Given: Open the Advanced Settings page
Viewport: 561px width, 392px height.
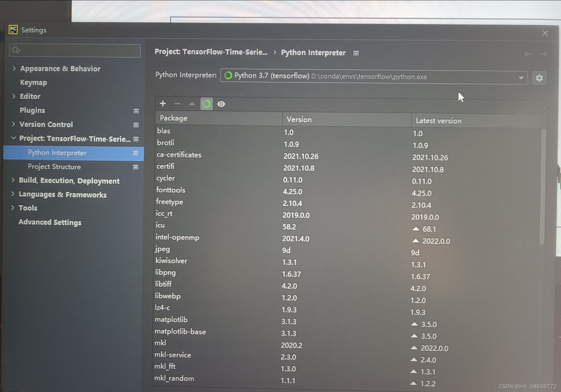Looking at the screenshot, I should (50, 222).
